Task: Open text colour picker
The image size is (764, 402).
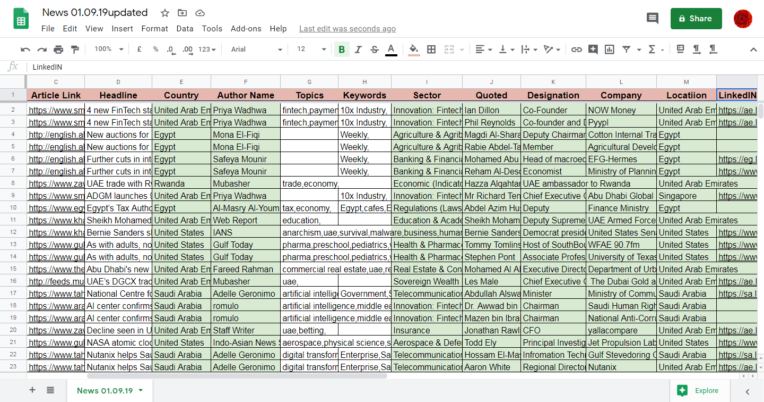Action: coord(391,49)
